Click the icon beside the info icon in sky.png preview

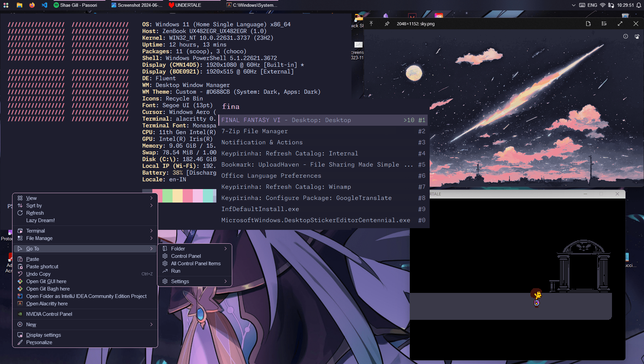click(x=637, y=36)
